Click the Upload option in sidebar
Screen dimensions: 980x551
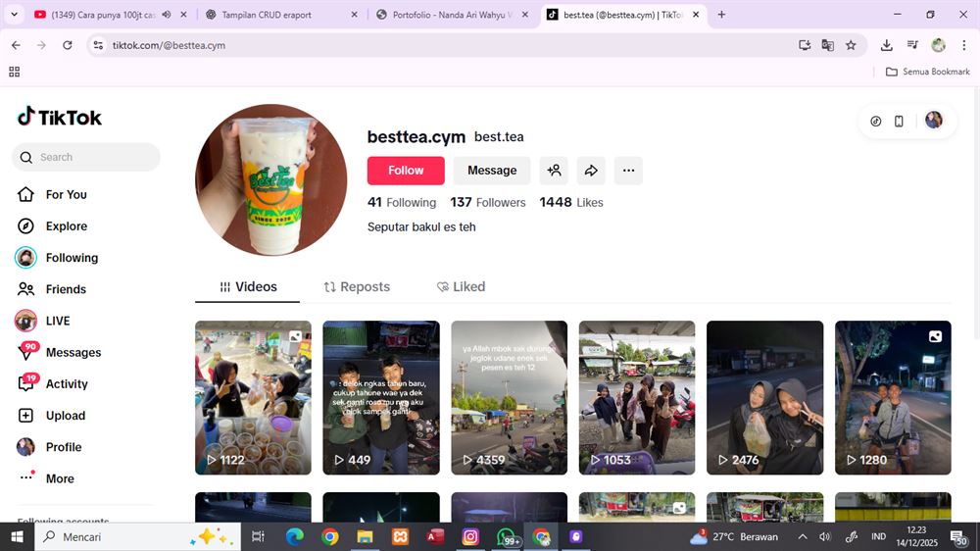(x=65, y=416)
